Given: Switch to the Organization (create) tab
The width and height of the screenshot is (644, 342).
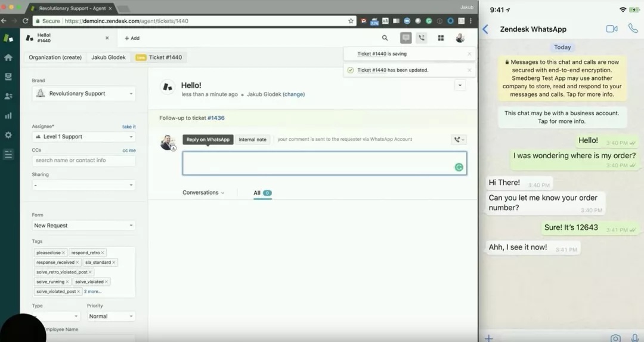Looking at the screenshot, I should (55, 57).
